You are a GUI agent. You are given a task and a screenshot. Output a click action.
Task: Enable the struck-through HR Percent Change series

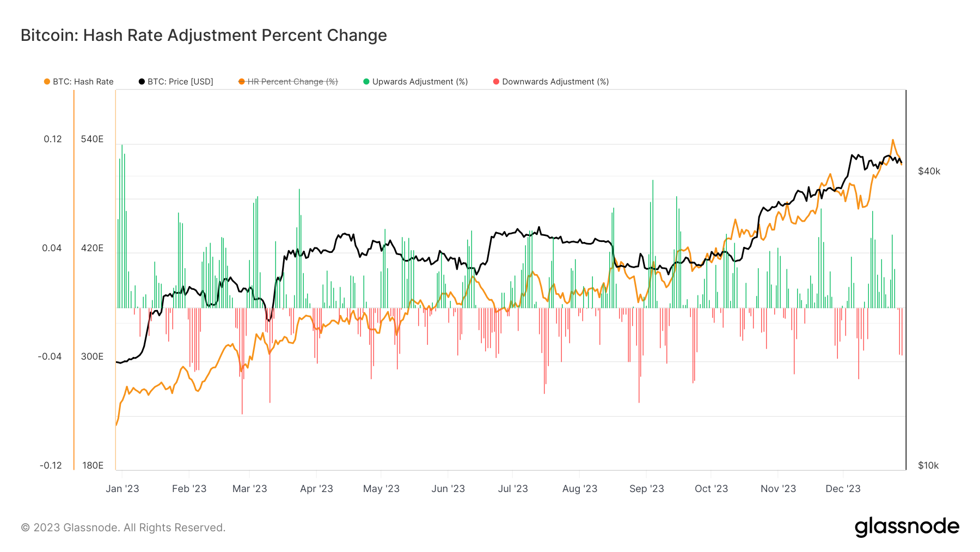tap(292, 82)
